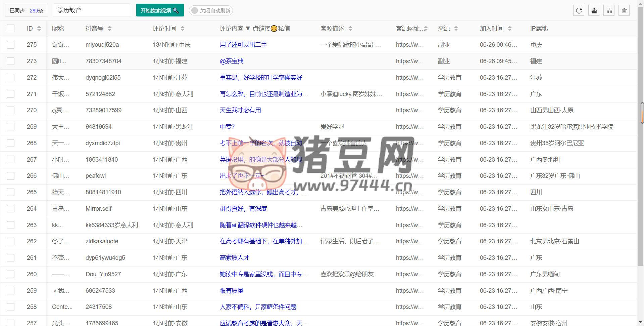Click the vertical scrollbar down arrow
644x326 pixels.
[640, 322]
